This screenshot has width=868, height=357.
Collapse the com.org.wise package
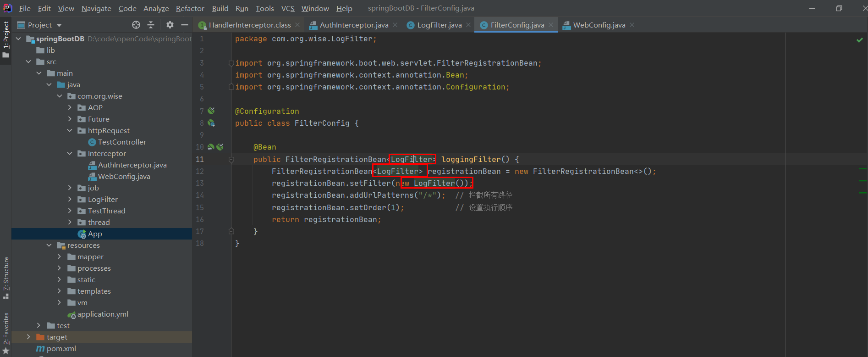tap(60, 96)
